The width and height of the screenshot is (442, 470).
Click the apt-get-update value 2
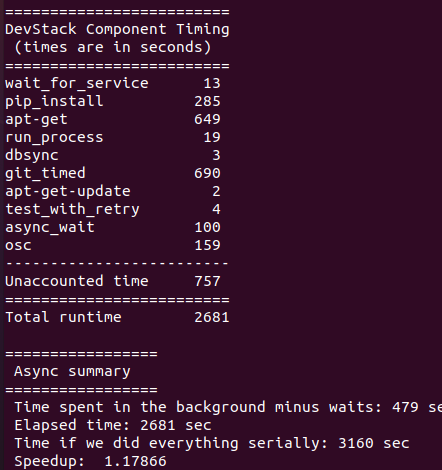coord(217,191)
